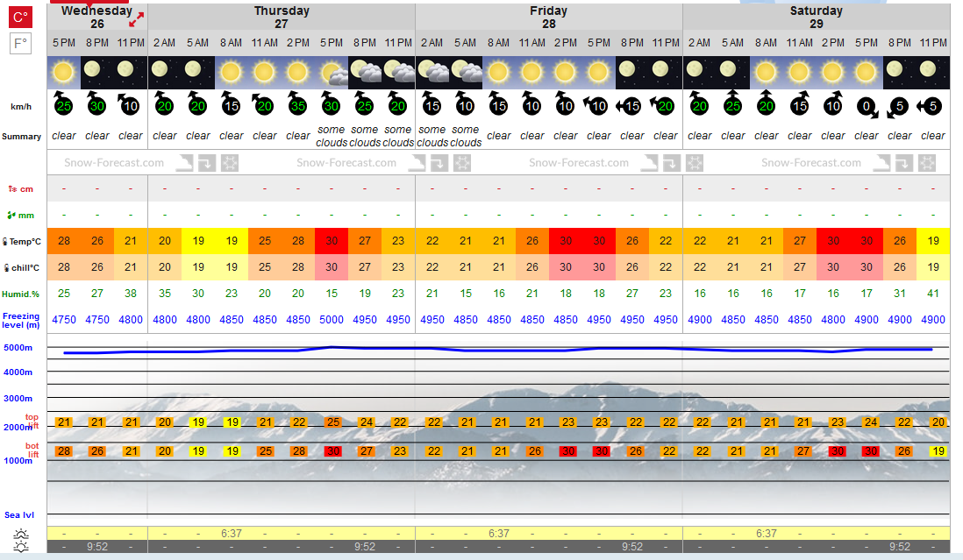Click the Saturday 11 PM humidity 41 value
Image resolution: width=963 pixels, height=560 pixels.
(x=933, y=294)
